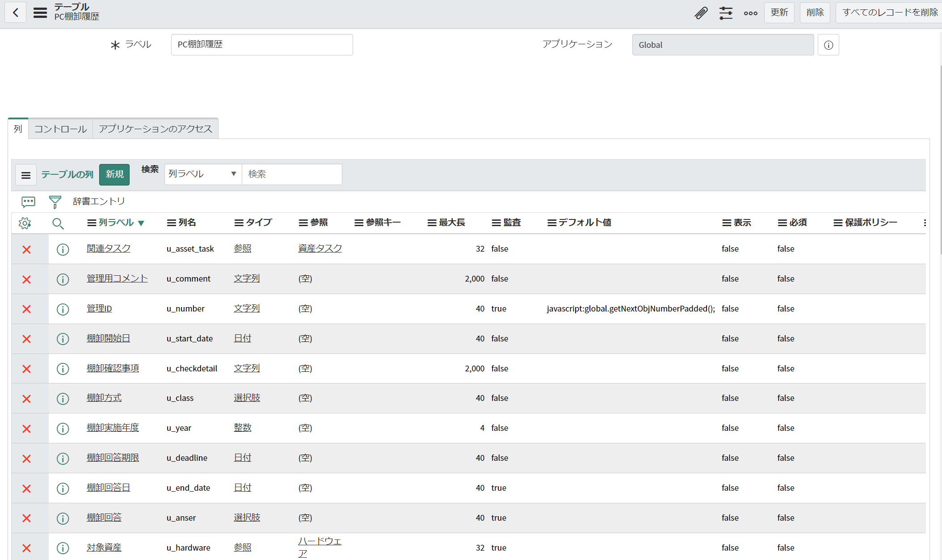Open the 管理用コメント column link
This screenshot has width=942, height=560.
(117, 278)
